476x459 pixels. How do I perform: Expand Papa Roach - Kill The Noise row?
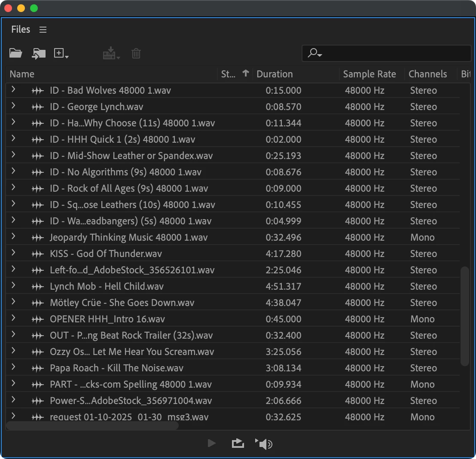[13, 367]
